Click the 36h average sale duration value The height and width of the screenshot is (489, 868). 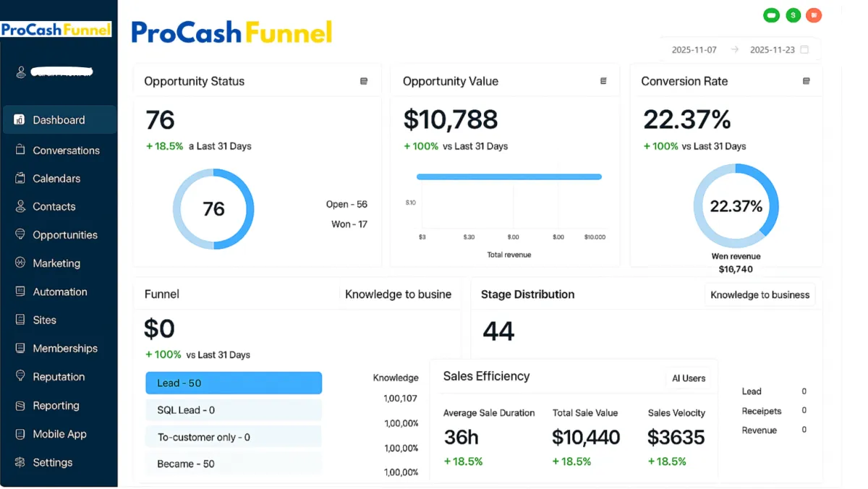(x=461, y=437)
